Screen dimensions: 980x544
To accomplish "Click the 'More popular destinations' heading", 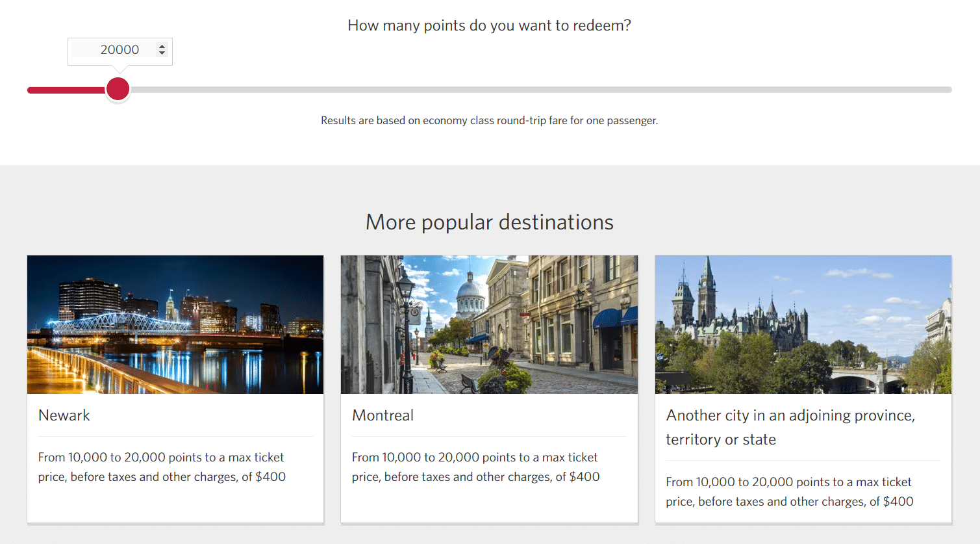I will pyautogui.click(x=489, y=222).
